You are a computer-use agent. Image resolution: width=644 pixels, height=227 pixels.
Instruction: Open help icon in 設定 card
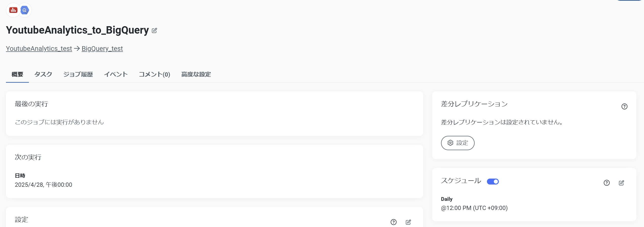pyautogui.click(x=394, y=222)
